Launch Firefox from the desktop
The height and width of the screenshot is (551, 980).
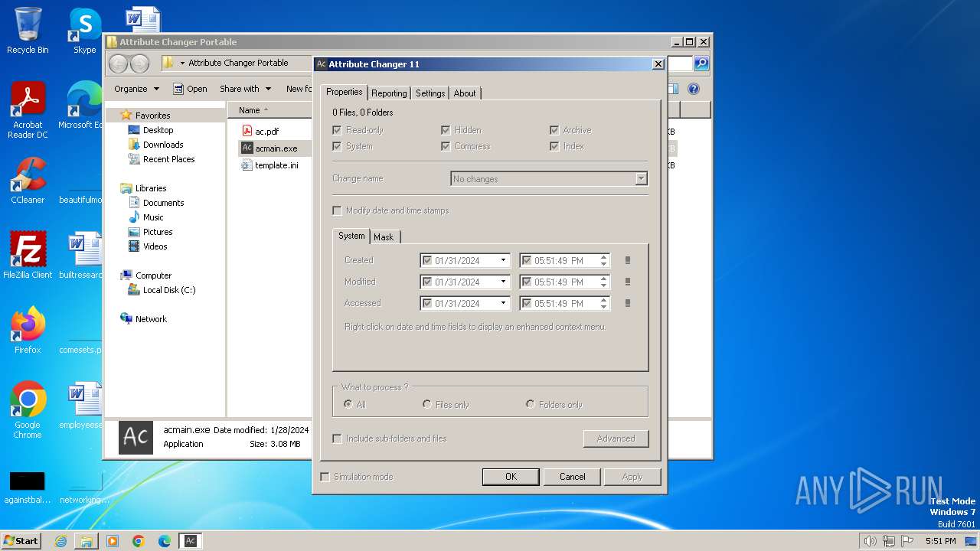click(28, 330)
